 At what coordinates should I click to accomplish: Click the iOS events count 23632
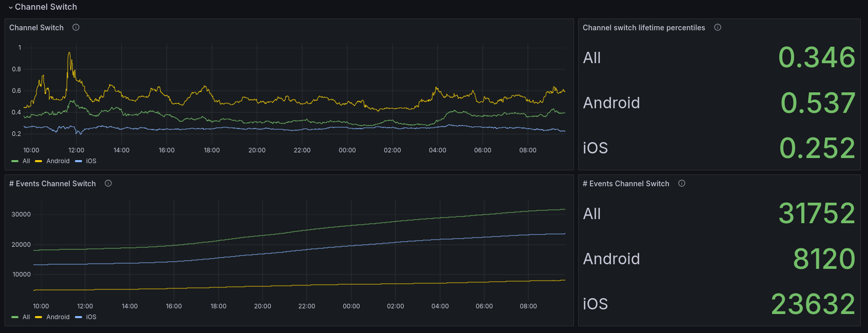[x=813, y=304]
